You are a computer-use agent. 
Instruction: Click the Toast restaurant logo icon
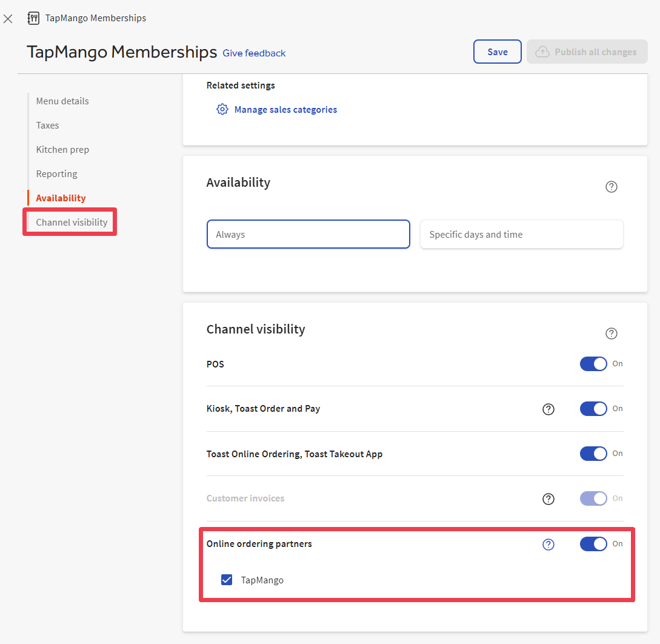click(x=33, y=18)
